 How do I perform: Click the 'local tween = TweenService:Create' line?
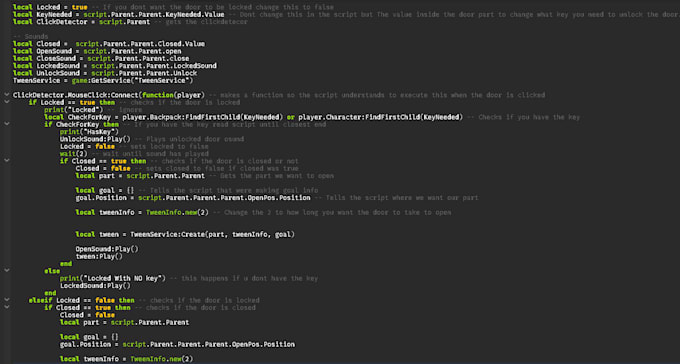(185, 234)
